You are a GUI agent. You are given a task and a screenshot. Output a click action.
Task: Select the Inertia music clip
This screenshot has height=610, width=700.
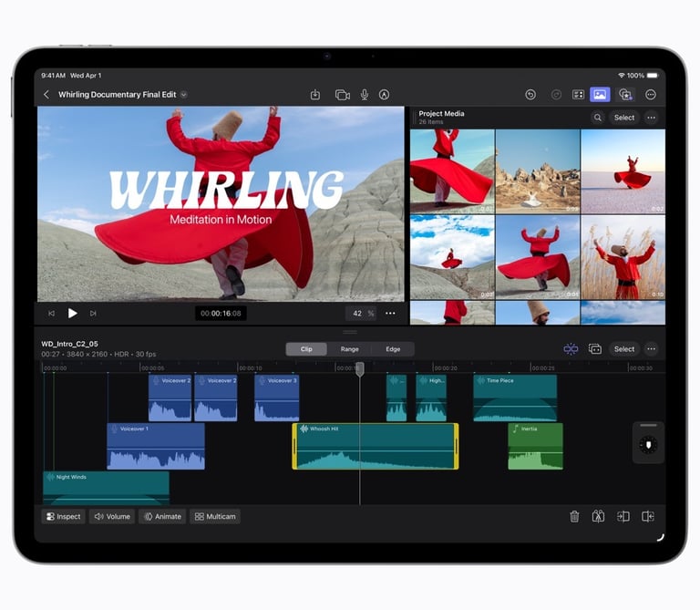(535, 446)
